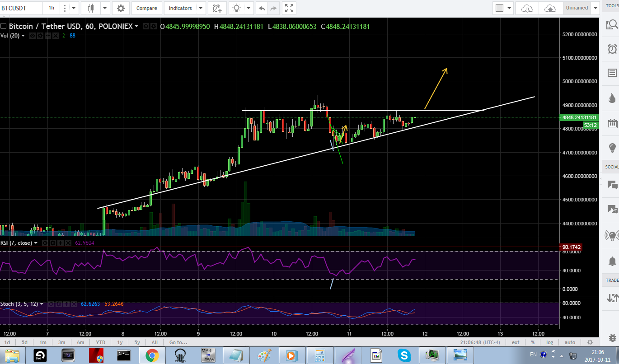This screenshot has width=619, height=364.
Task: Open Windows Explorer from the taskbar
Action: [12, 355]
